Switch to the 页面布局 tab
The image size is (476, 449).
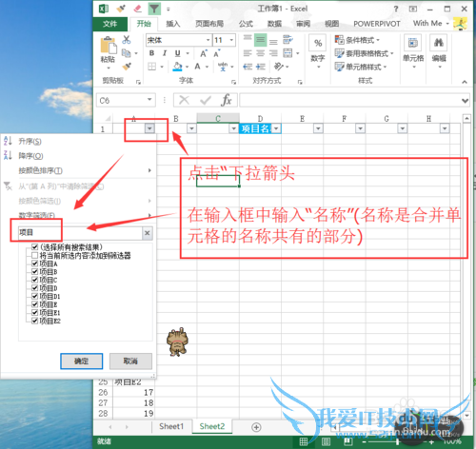[209, 24]
